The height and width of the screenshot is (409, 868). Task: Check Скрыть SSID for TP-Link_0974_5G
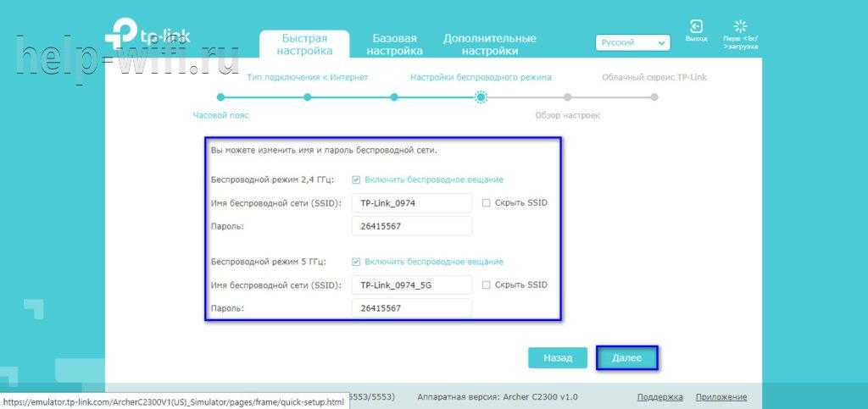486,285
